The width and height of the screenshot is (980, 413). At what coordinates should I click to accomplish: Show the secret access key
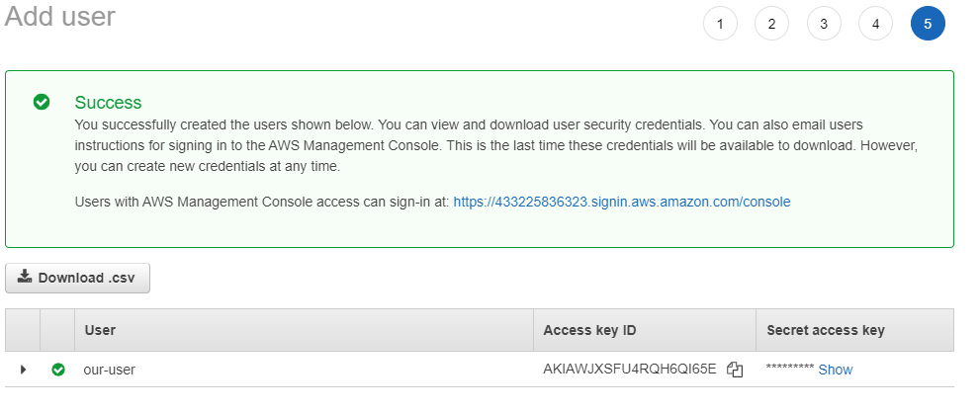[835, 370]
